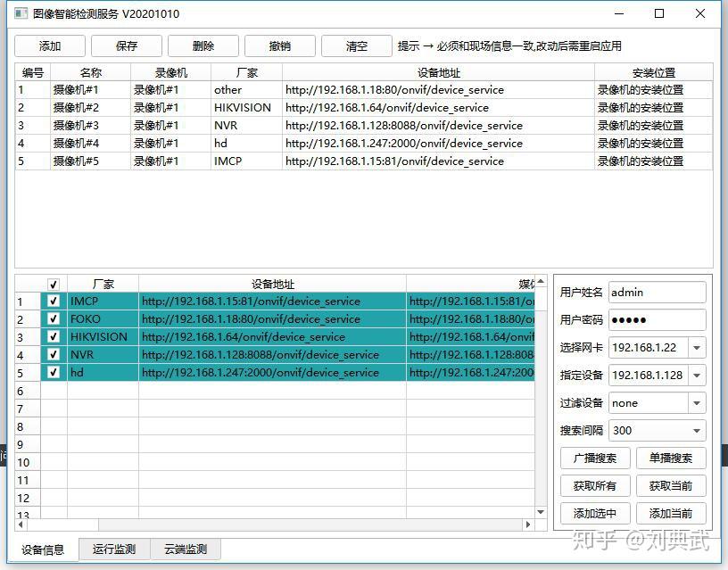
Task: Click 添加选中 to add selected devices
Action: 594,513
